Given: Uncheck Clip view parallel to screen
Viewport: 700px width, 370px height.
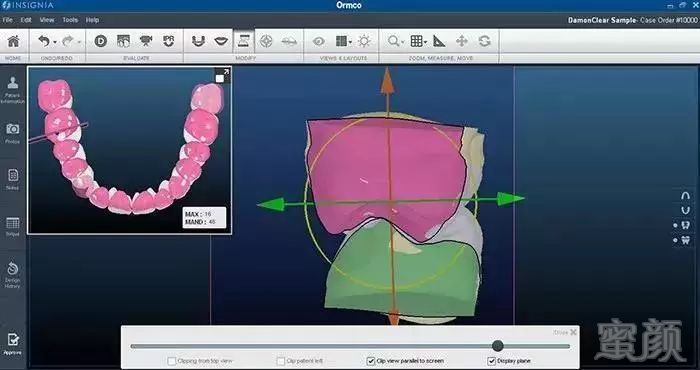Looking at the screenshot, I should coord(371,361).
